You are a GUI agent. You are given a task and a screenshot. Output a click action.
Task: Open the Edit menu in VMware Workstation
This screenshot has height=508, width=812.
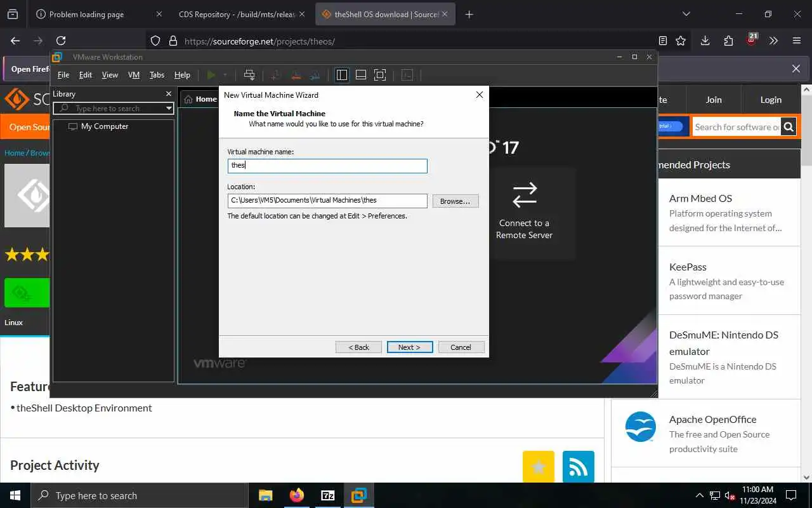point(86,75)
